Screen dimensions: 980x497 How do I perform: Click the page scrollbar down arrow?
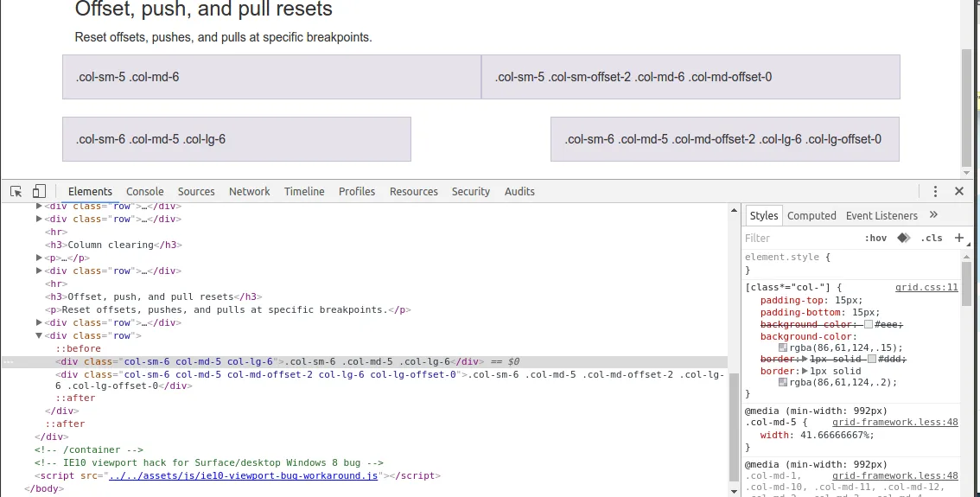pos(967,173)
